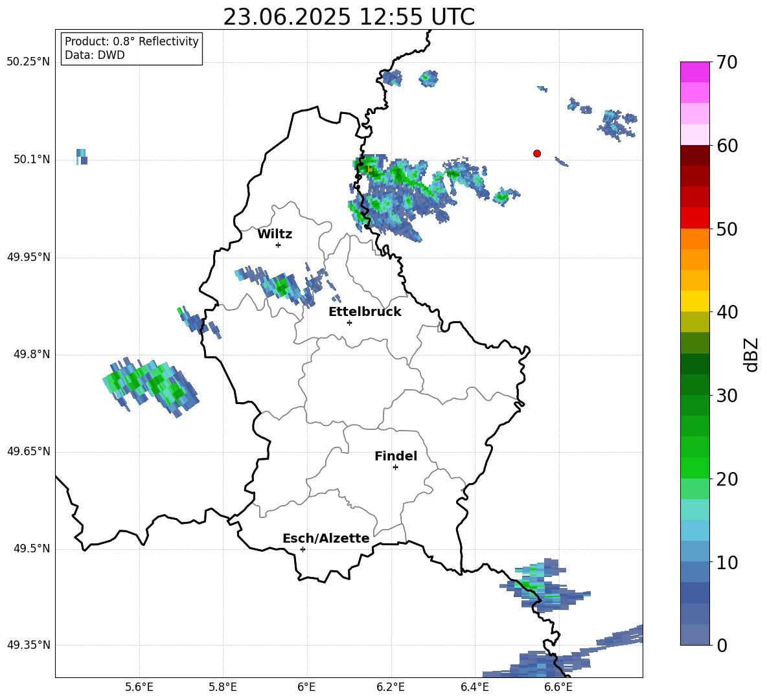The image size is (767, 700).
Task: Pick the red swatch just above 50 dBZ
Action: pos(694,218)
